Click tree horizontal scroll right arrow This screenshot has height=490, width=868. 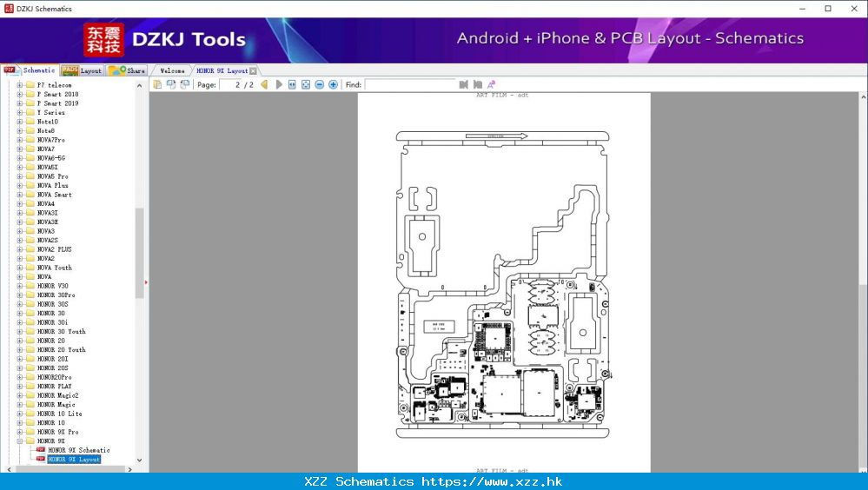point(130,469)
